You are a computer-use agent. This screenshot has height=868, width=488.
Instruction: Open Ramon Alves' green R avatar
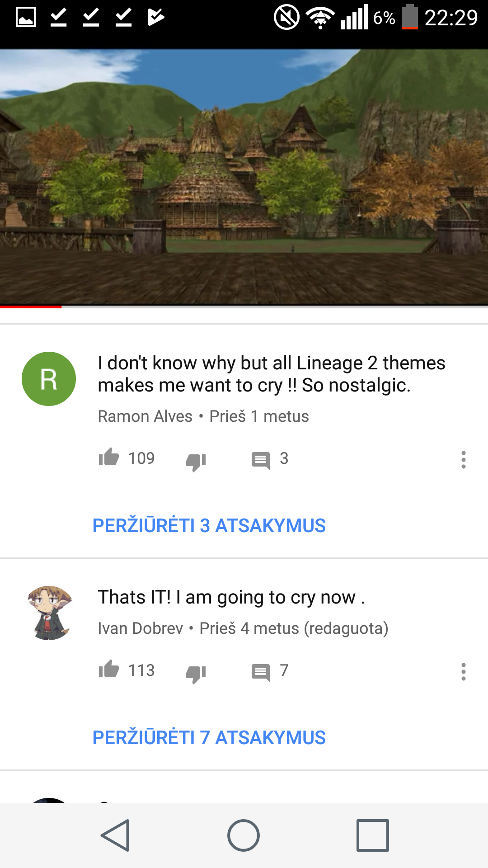(x=49, y=379)
